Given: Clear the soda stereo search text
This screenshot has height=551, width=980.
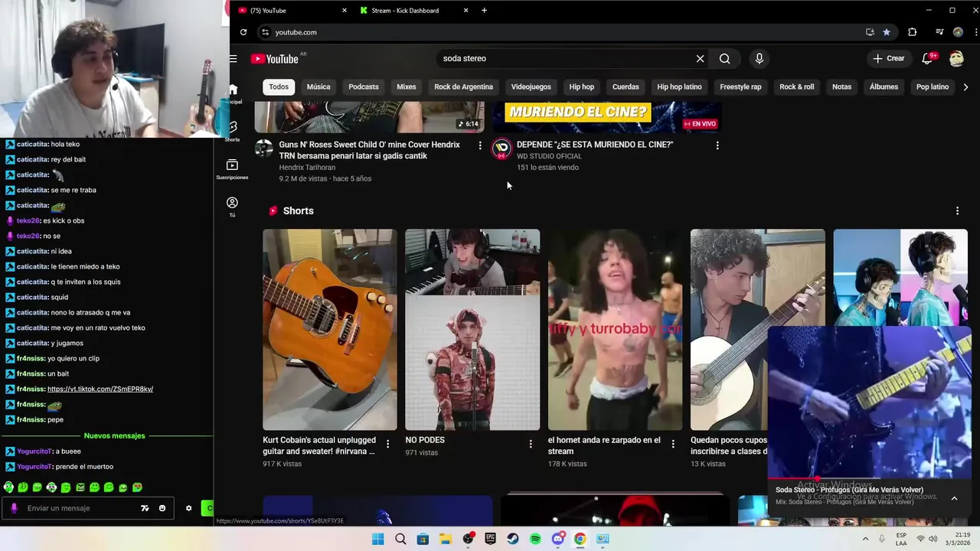Looking at the screenshot, I should pos(700,59).
